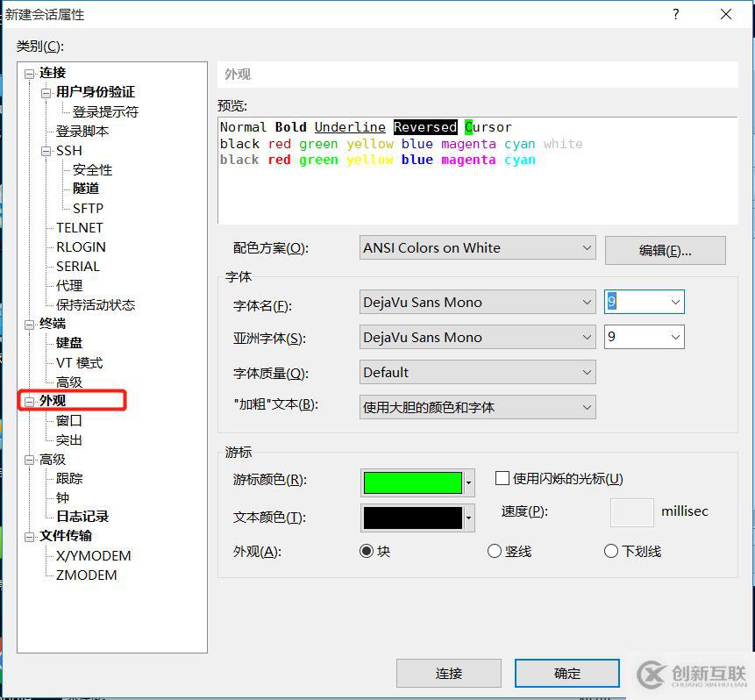The image size is (755, 700).
Task: Enable 使用闪烁的光标 option
Action: tap(502, 478)
